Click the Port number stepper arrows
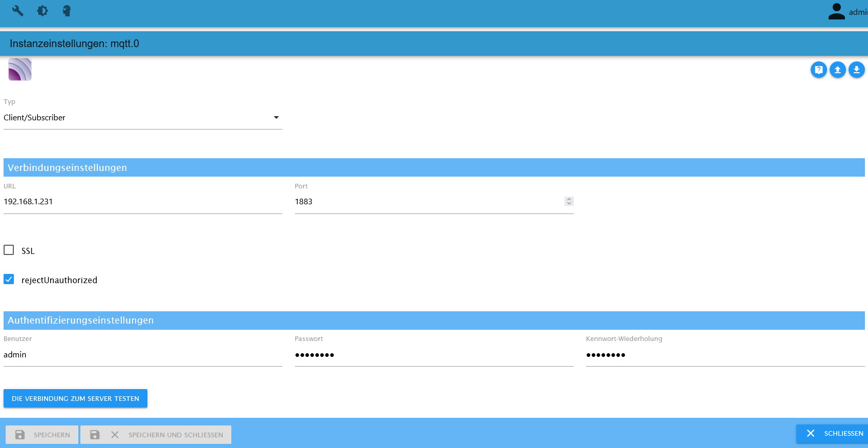This screenshot has height=448, width=868. point(569,201)
